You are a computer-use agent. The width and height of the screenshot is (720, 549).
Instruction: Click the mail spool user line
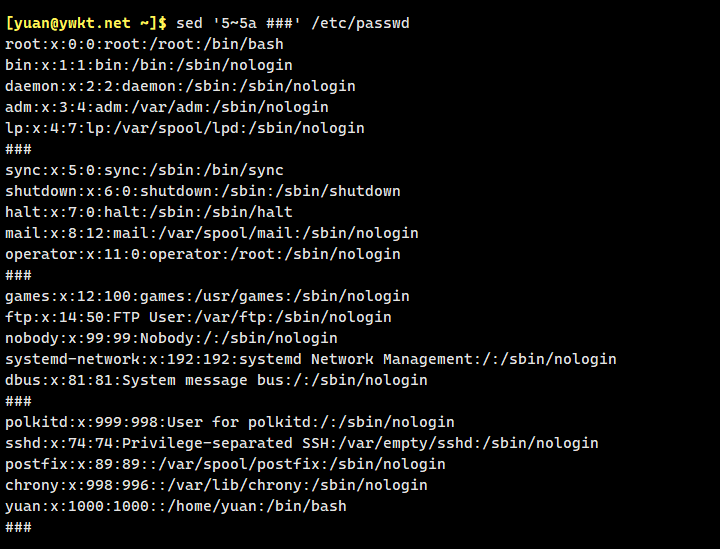[212, 233]
